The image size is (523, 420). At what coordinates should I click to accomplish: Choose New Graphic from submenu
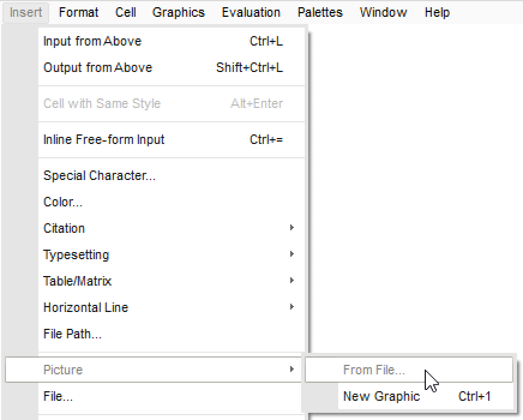pyautogui.click(x=381, y=397)
